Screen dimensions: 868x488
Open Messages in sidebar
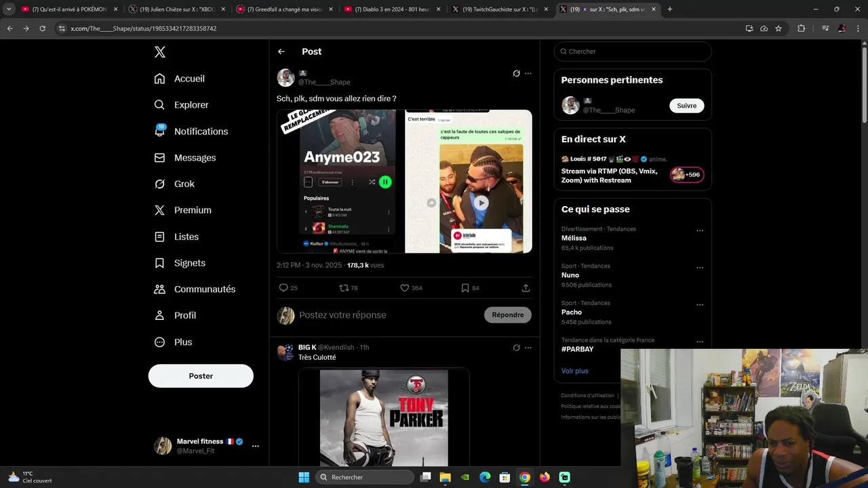tap(185, 158)
